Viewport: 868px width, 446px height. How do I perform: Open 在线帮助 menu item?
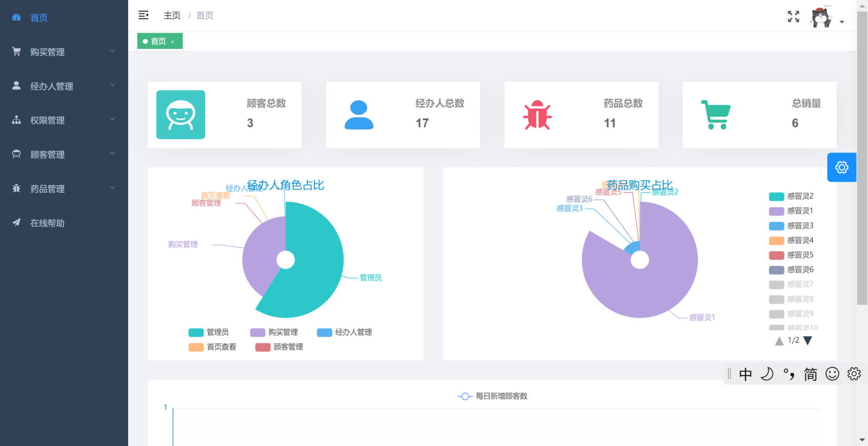click(x=64, y=223)
